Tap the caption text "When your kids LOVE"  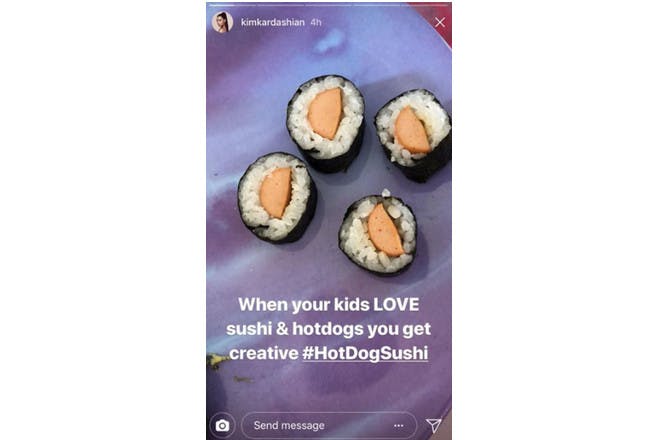click(329, 304)
